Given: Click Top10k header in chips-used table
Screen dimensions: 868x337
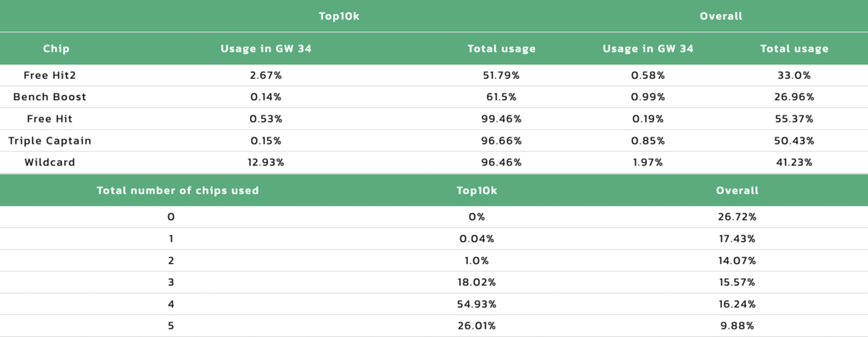Looking at the screenshot, I should click(476, 191).
